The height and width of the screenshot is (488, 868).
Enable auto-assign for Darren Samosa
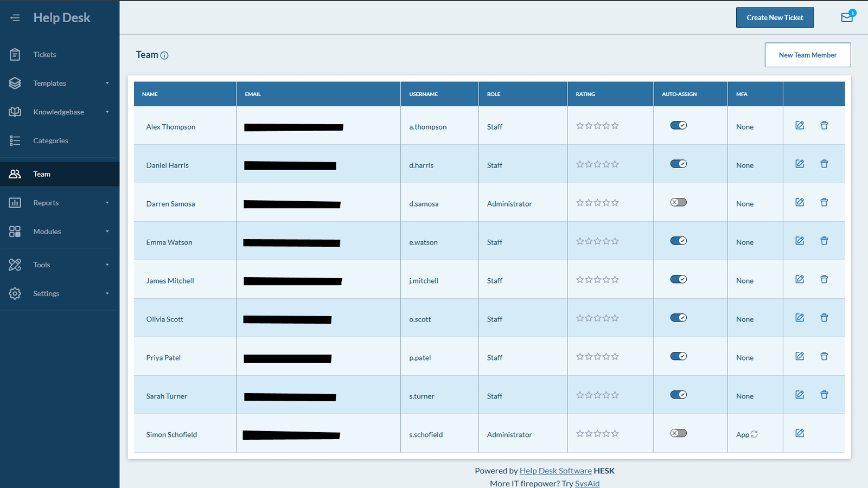click(x=678, y=202)
